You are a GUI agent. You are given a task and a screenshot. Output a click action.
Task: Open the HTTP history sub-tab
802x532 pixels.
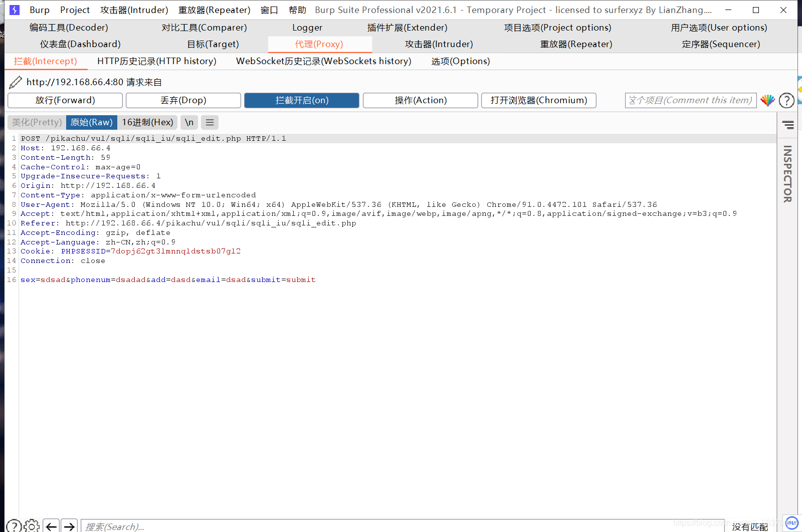(x=157, y=61)
